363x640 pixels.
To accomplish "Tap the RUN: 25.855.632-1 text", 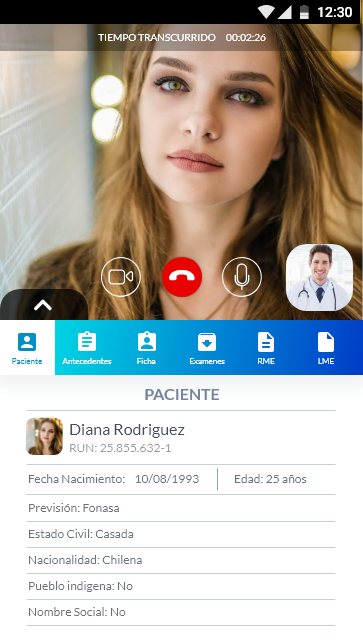I will tap(120, 448).
